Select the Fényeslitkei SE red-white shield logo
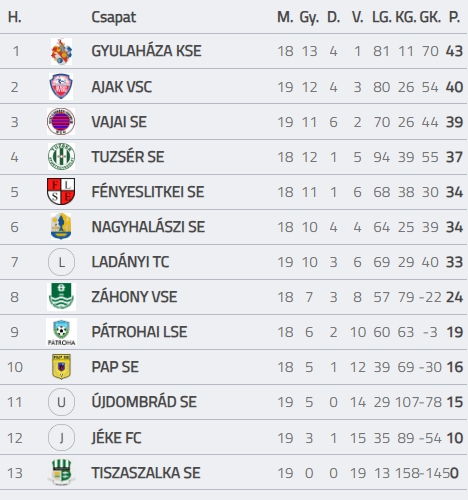 [x=61, y=191]
